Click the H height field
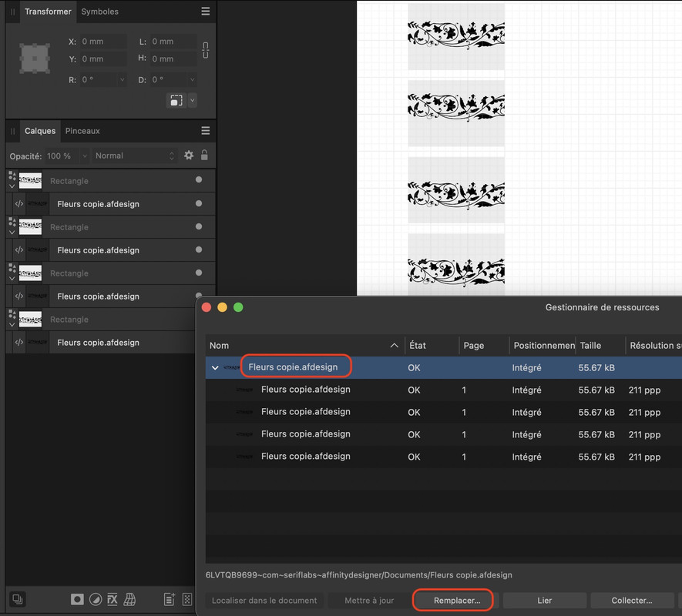The image size is (682, 616). coord(173,59)
